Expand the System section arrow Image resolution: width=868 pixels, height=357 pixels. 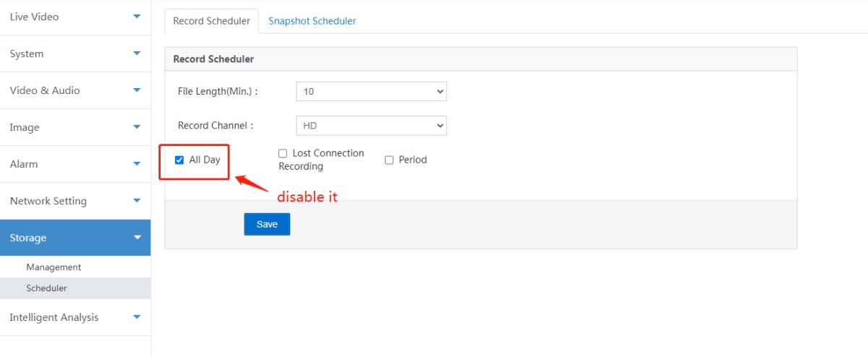[x=137, y=53]
